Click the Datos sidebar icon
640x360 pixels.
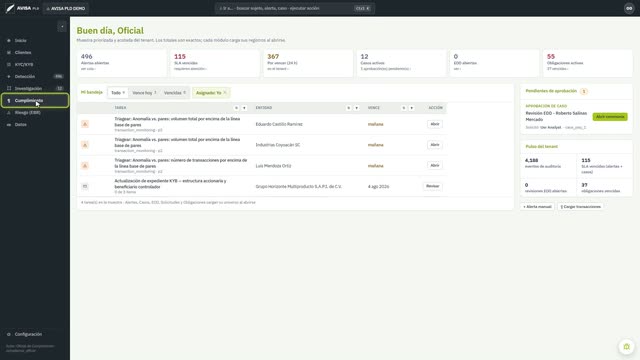click(x=9, y=124)
